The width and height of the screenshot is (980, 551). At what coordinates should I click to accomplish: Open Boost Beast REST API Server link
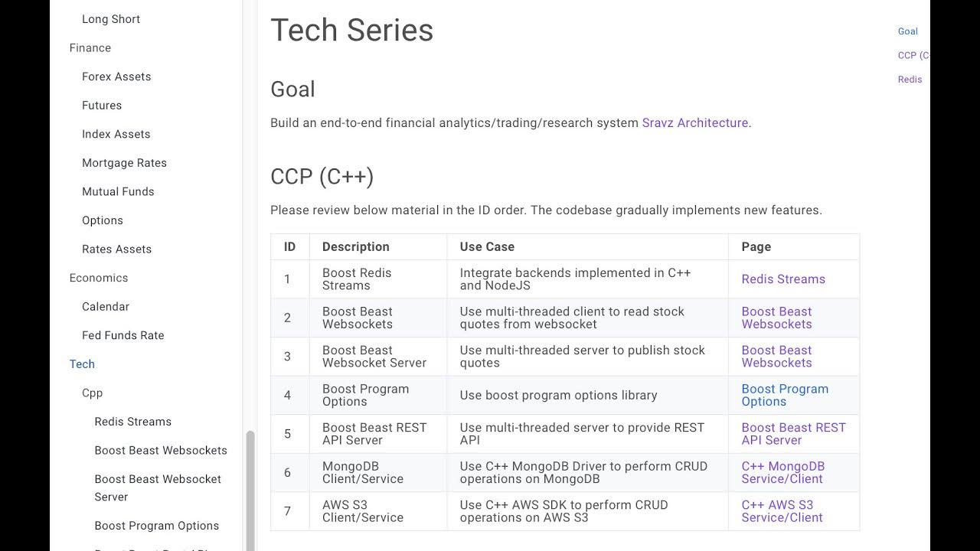pos(793,434)
